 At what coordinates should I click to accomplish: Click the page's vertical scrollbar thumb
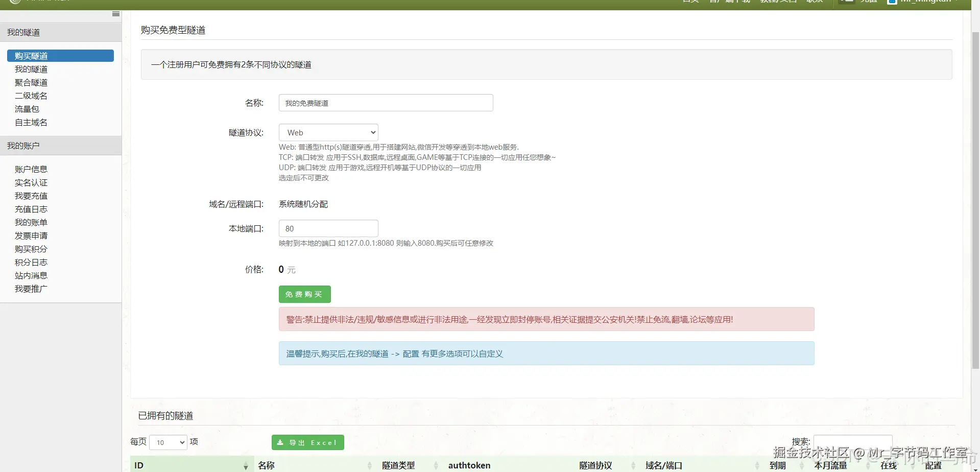pos(975,199)
